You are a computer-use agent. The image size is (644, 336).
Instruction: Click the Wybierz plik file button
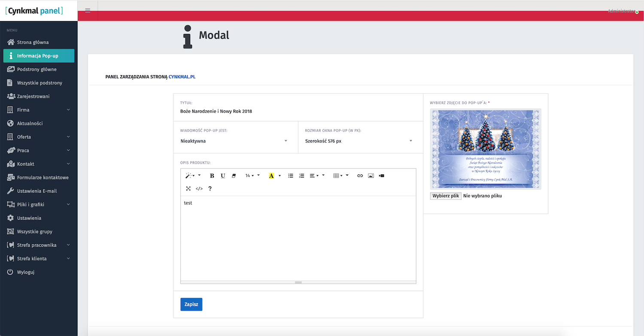pos(446,196)
